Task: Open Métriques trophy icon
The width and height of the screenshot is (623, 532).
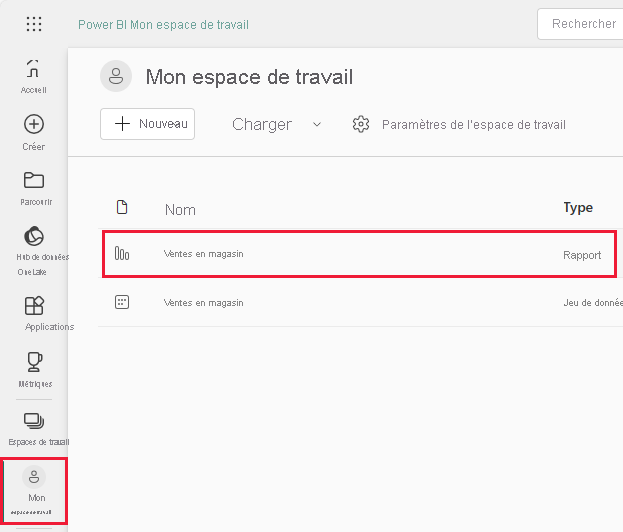Action: (34, 369)
